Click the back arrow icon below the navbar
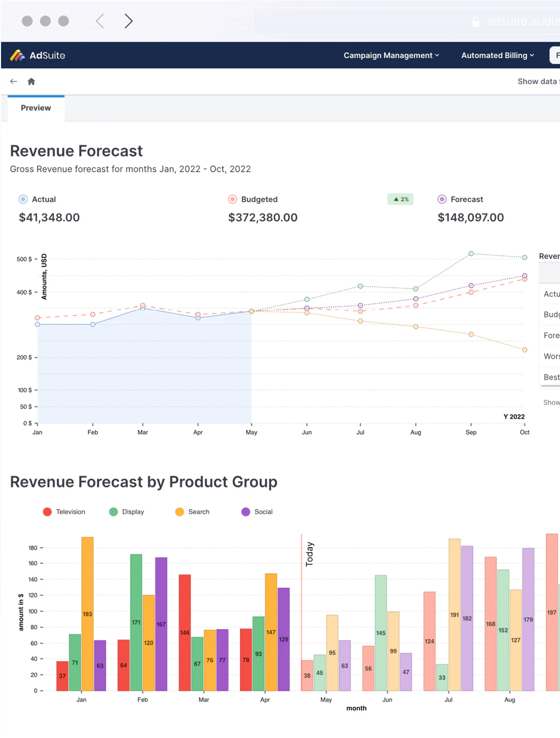The height and width of the screenshot is (738, 560). coord(13,81)
